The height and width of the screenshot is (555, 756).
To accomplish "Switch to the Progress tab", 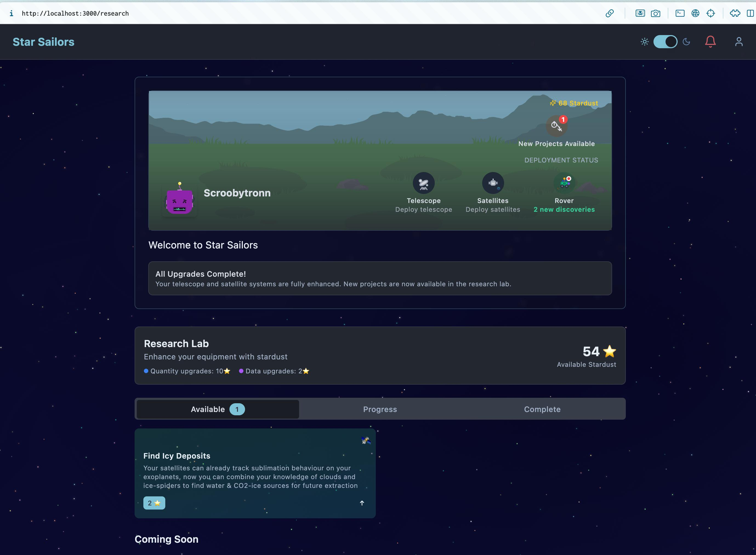I will pos(380,409).
